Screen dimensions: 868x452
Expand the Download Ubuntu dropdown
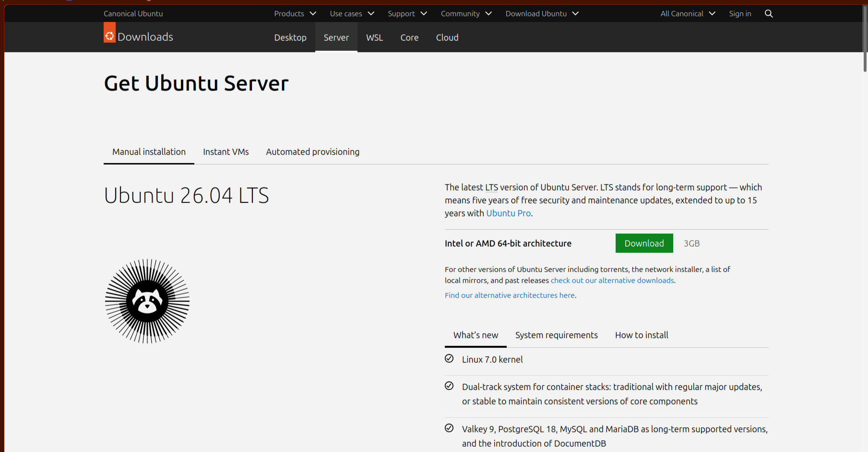542,13
